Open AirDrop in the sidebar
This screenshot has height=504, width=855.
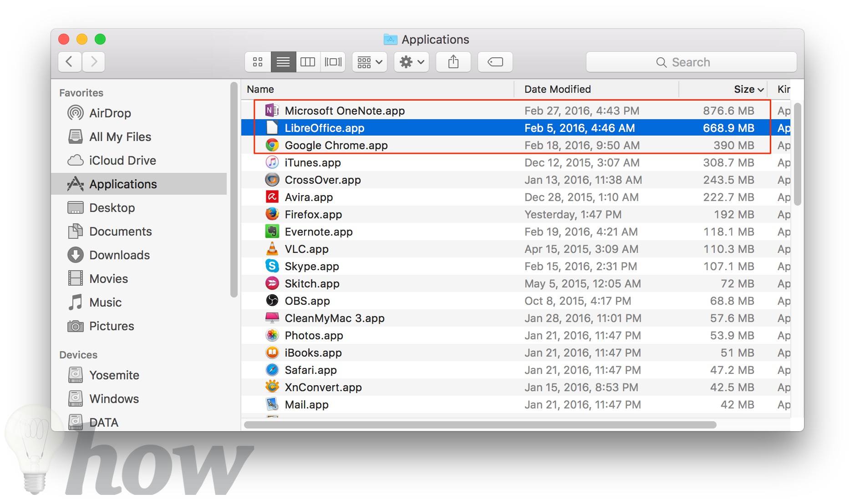pyautogui.click(x=139, y=113)
